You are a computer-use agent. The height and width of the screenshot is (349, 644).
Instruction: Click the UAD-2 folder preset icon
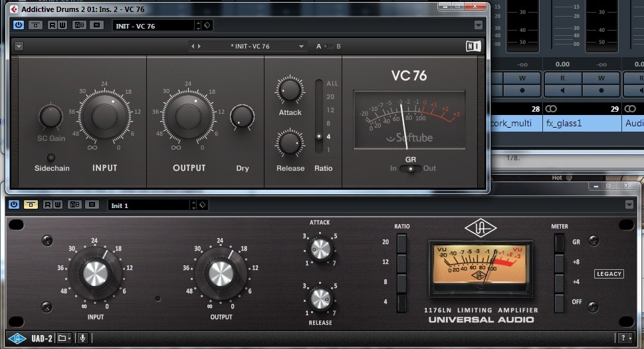pos(62,338)
